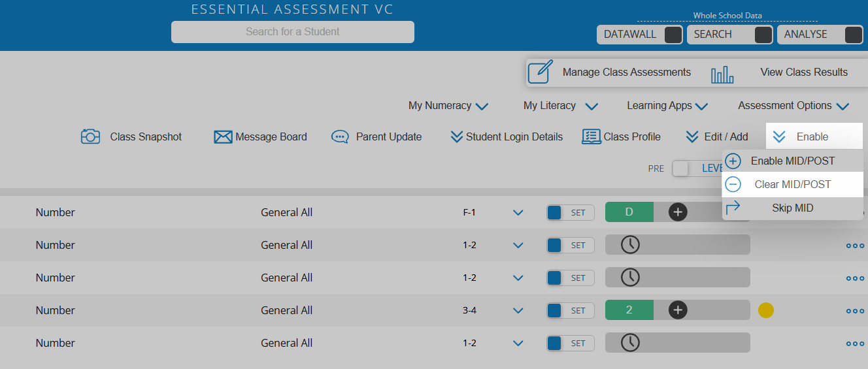This screenshot has width=868, height=369.
Task: Toggle the SET switch in the F-1 row
Action: 571,212
